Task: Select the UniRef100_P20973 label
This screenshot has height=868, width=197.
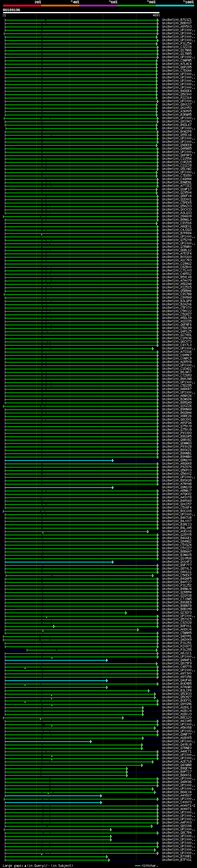Action: click(177, 646)
